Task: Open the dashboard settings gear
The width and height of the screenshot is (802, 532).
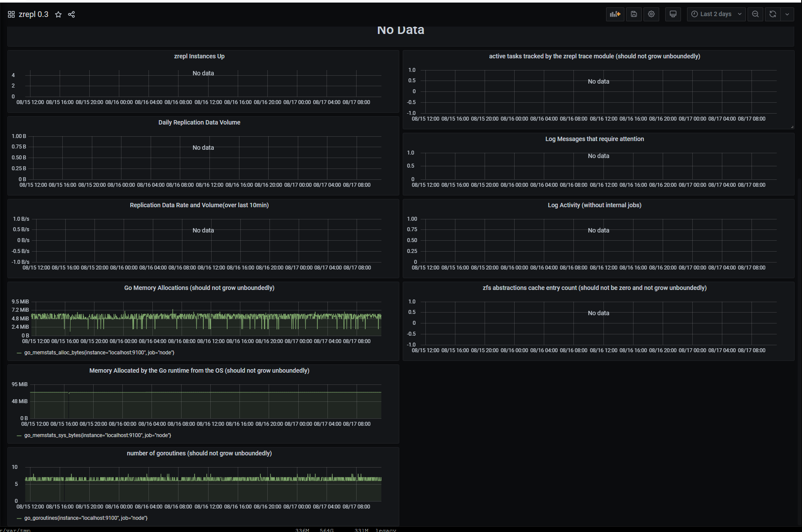Action: [651, 14]
